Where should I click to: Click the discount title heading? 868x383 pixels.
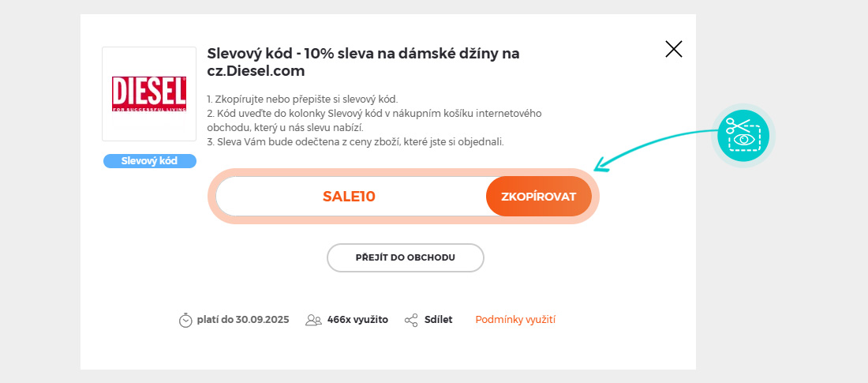(x=363, y=62)
